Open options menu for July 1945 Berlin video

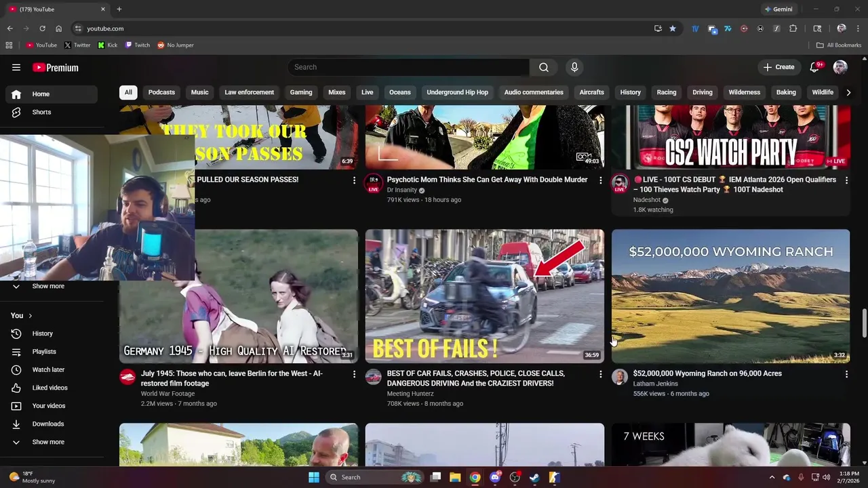(x=354, y=374)
